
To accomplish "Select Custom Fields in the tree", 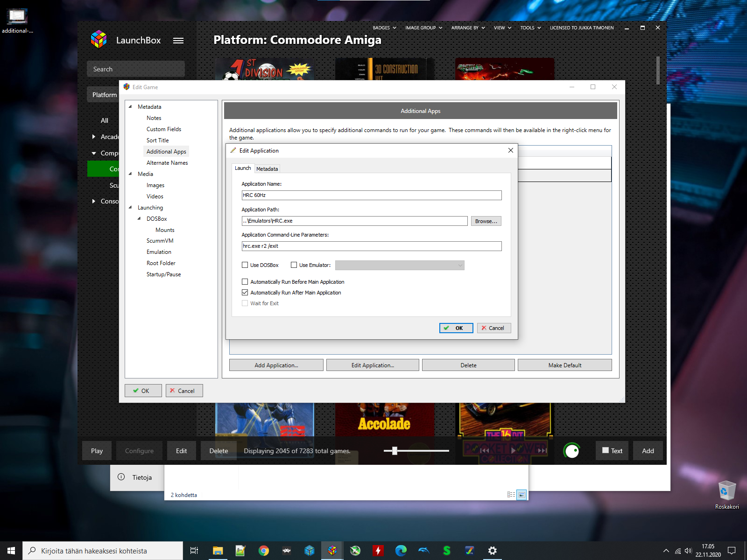I will pyautogui.click(x=164, y=129).
